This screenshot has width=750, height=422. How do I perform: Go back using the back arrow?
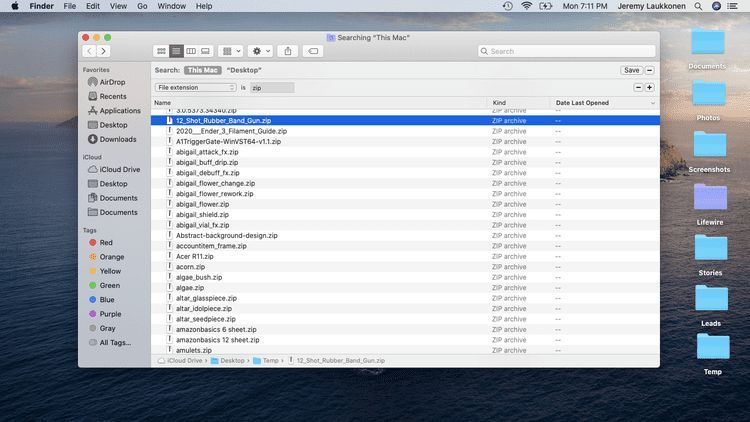(x=90, y=51)
